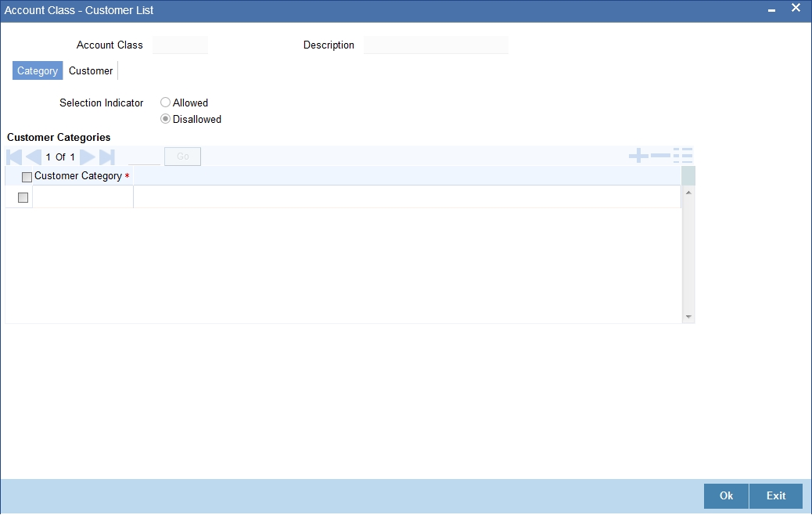Click the Selection Indicator label
This screenshot has height=515, width=812.
[x=102, y=103]
